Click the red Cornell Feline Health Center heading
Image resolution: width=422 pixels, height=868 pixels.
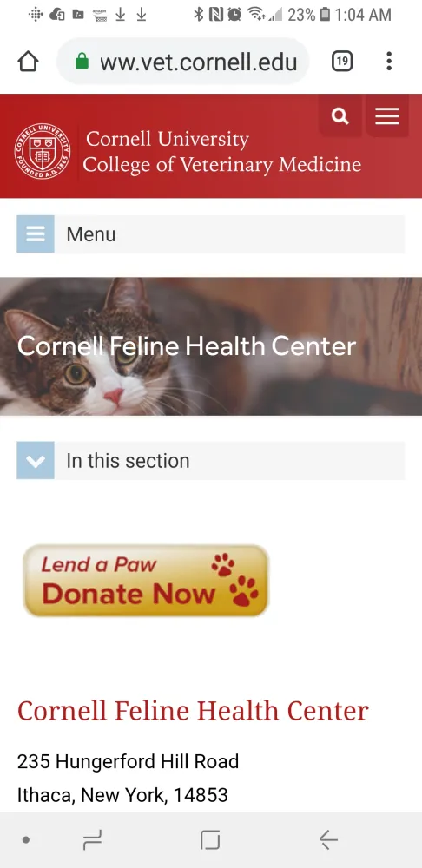pos(193,711)
